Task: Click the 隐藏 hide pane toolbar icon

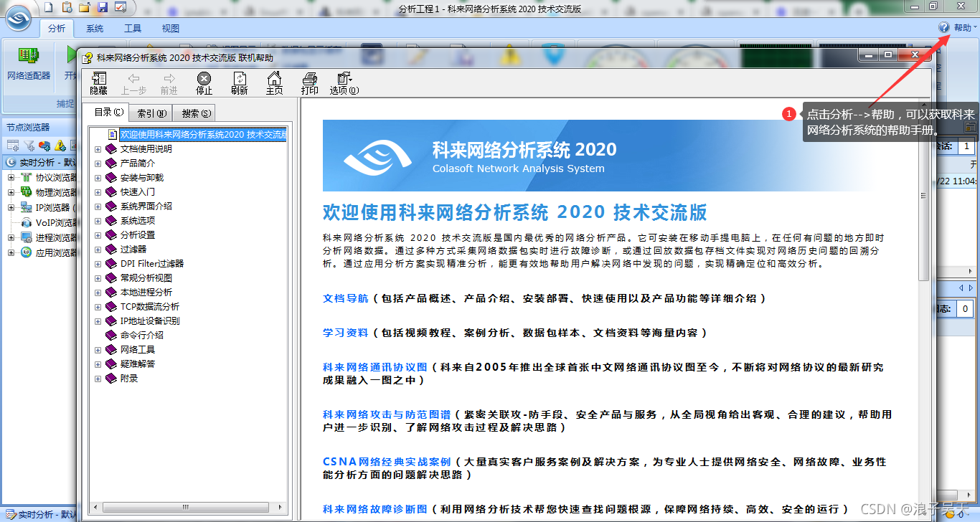Action: (98, 84)
